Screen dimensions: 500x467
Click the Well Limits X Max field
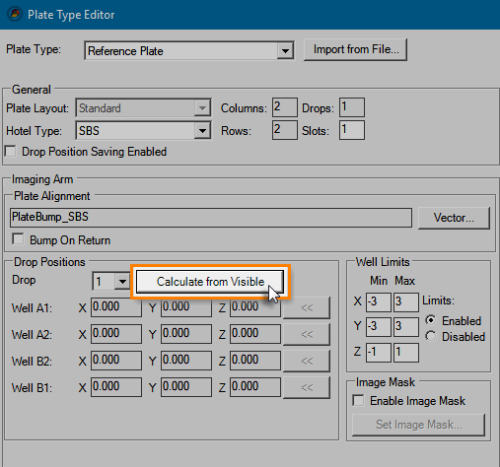[406, 302]
